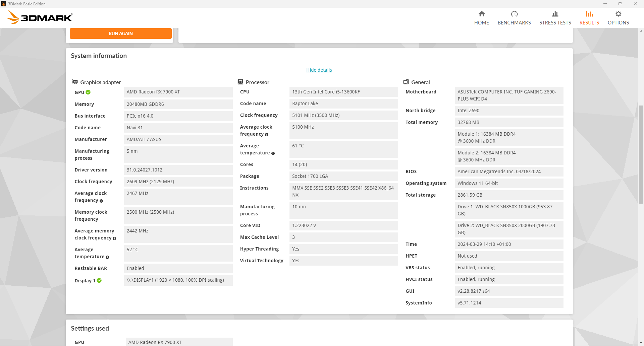Click the manufacturer AMD/ATI / ASUS value
This screenshot has width=644, height=346.
click(x=178, y=139)
